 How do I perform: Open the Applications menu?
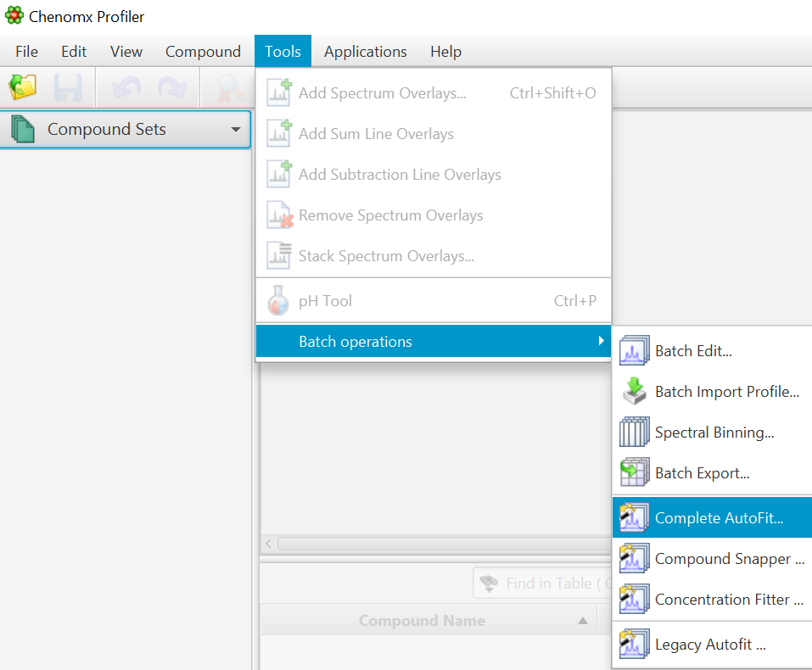365,52
